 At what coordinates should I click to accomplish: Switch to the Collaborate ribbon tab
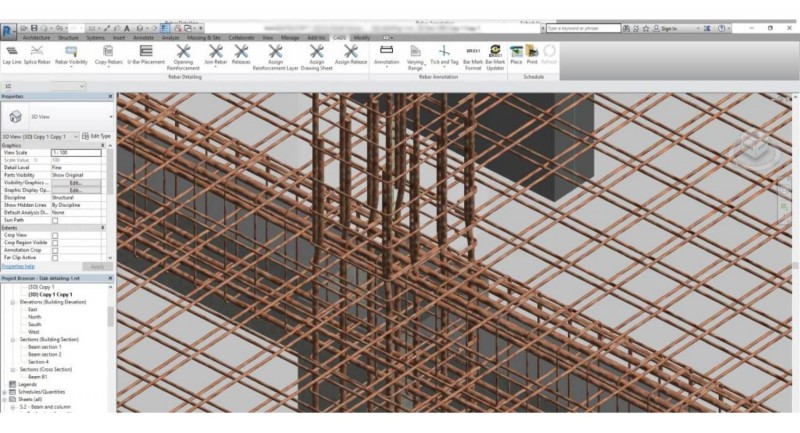tap(241, 38)
